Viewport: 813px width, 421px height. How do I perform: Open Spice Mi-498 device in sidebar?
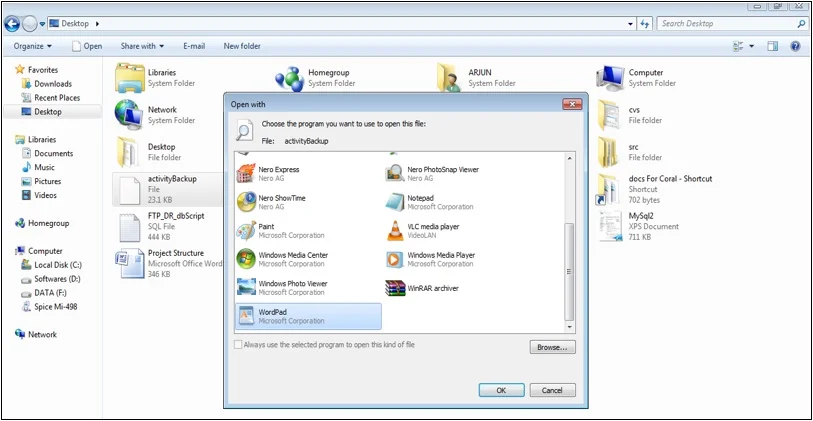click(x=49, y=307)
